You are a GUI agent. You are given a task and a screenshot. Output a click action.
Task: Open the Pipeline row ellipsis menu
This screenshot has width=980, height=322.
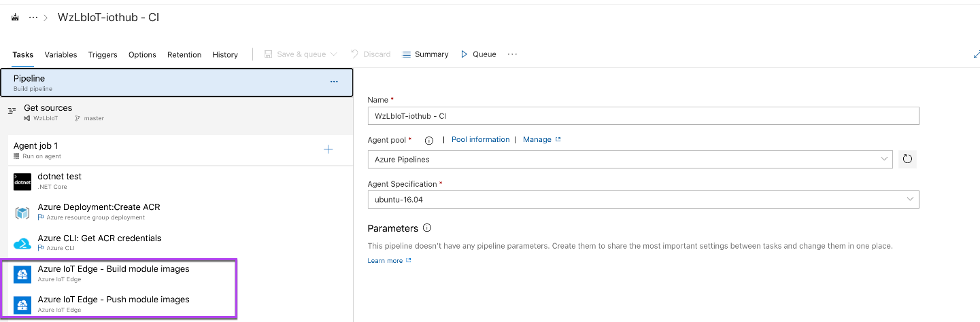tap(334, 82)
